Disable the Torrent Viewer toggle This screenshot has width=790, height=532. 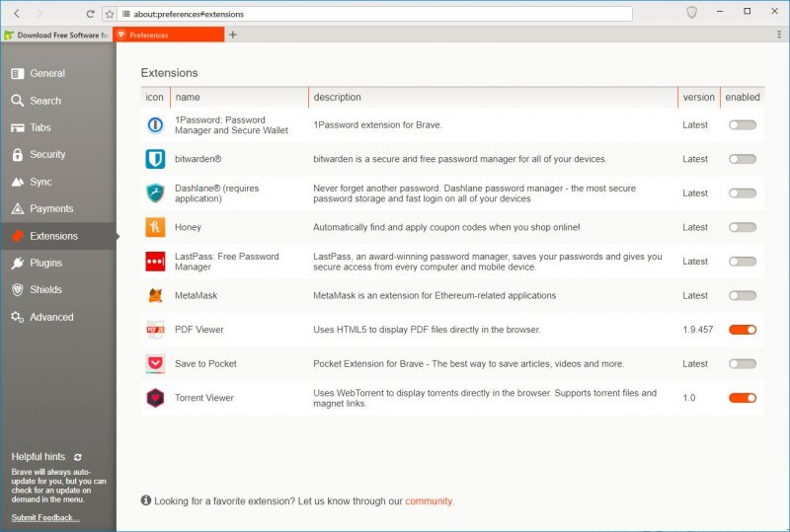[742, 398]
